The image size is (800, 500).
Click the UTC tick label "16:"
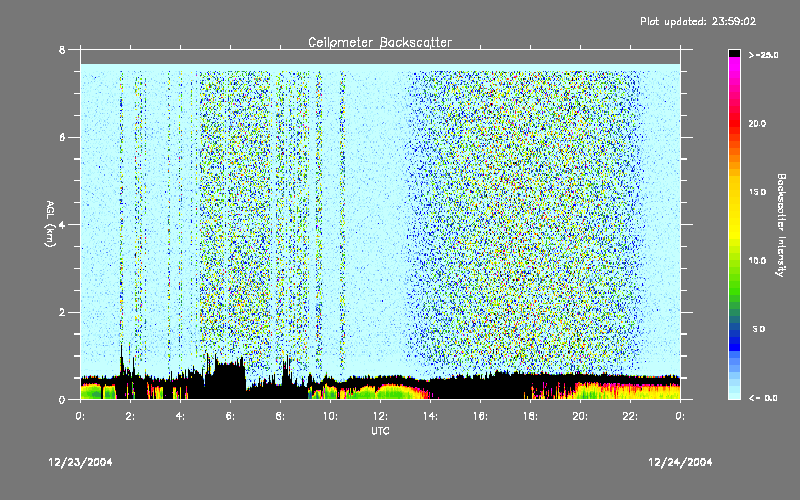coord(480,416)
